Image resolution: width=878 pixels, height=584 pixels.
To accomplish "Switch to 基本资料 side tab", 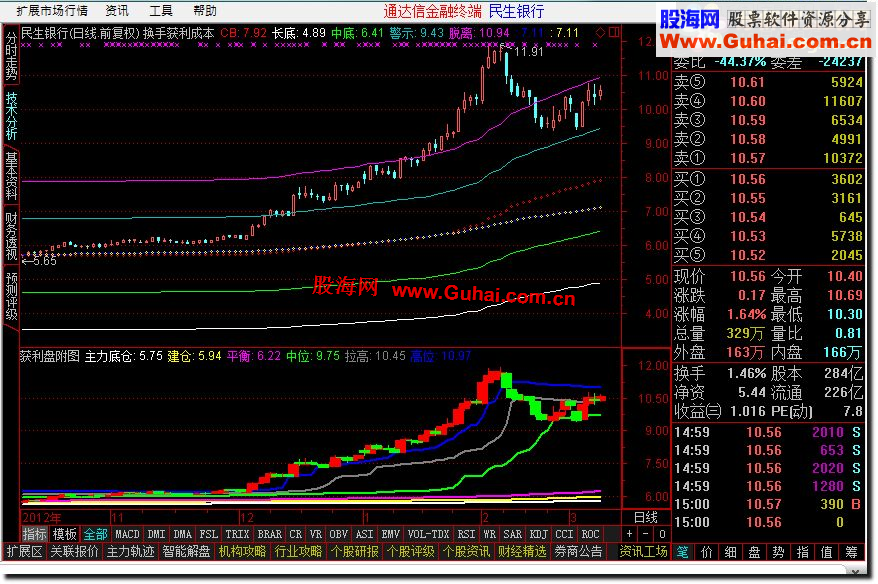I will pyautogui.click(x=11, y=176).
